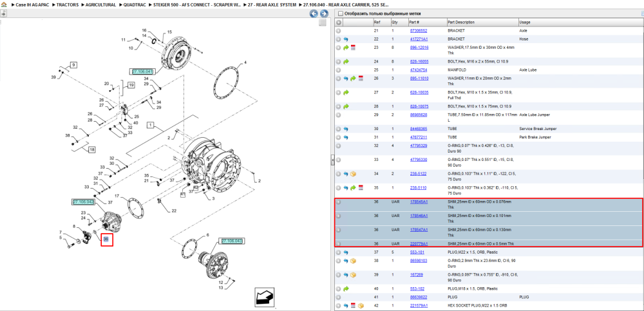Click green arrow icon on row 26

pyautogui.click(x=353, y=78)
